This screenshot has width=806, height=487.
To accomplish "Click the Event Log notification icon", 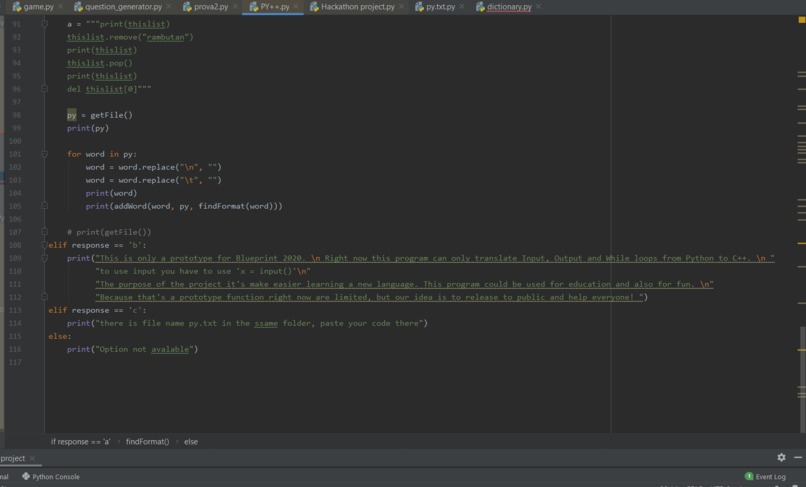I will point(749,476).
